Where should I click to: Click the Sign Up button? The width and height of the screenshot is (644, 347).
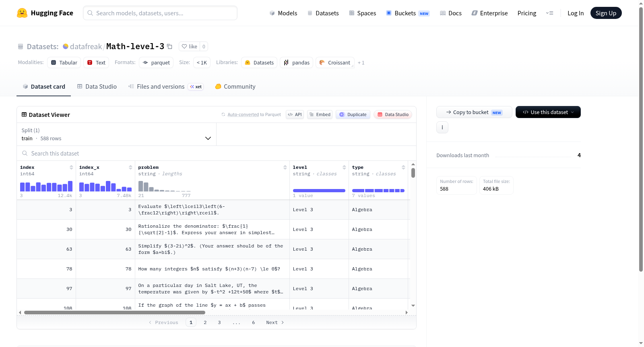(x=606, y=13)
